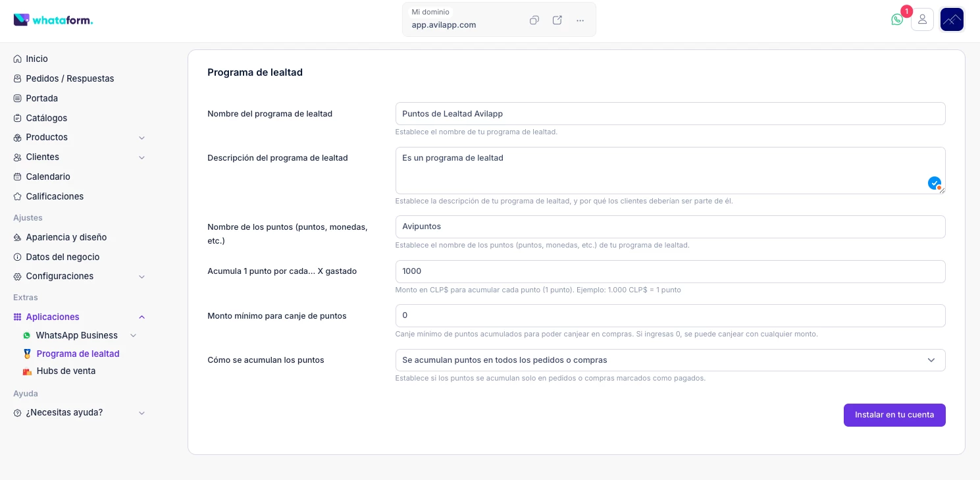Expand the Productos submenu
Viewport: 980px width, 480px height.
(x=142, y=138)
